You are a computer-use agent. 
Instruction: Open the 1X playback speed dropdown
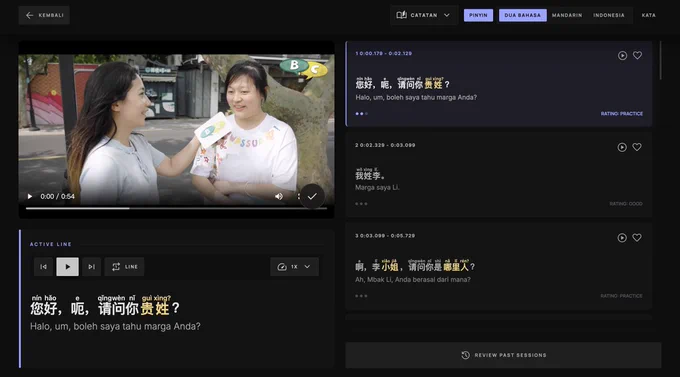(294, 267)
